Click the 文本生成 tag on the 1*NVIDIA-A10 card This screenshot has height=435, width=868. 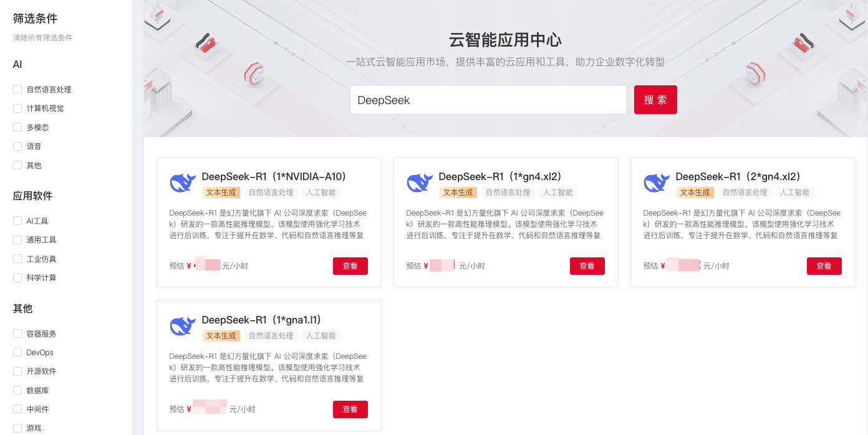coord(221,193)
